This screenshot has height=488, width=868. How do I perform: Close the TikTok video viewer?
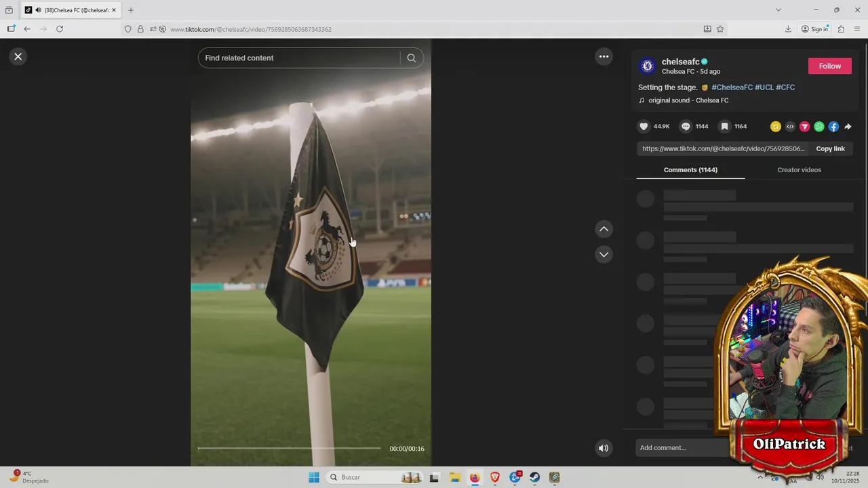(18, 56)
